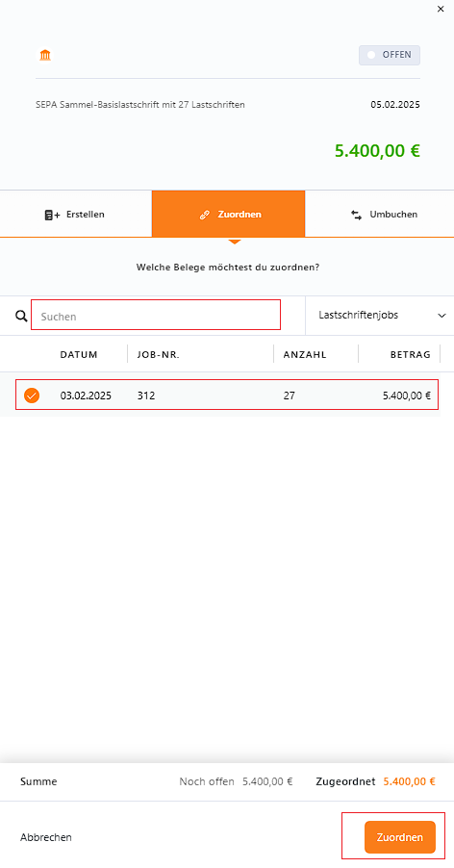454x868 pixels.
Task: Click the JOB-NR. column header
Action: coord(158,355)
